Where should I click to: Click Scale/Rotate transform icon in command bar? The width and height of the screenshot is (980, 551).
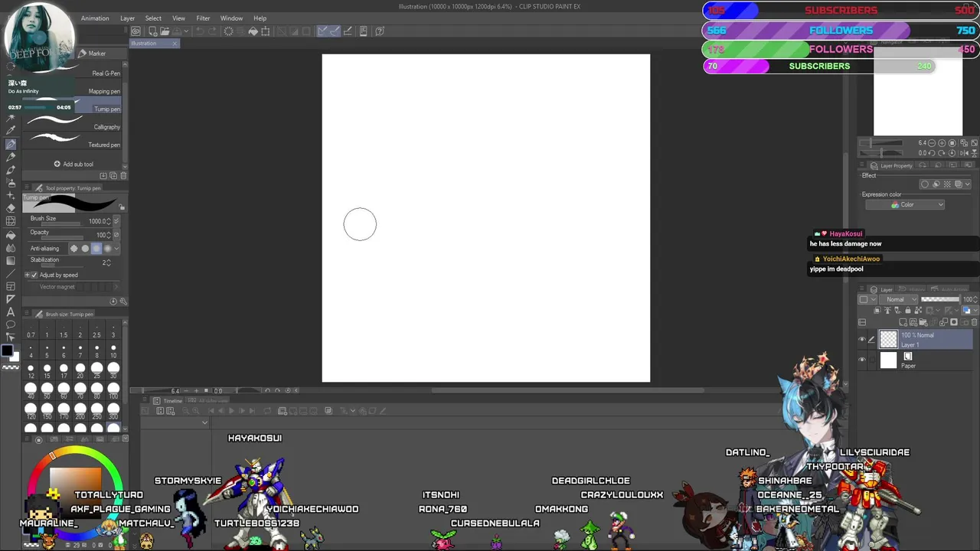click(266, 31)
